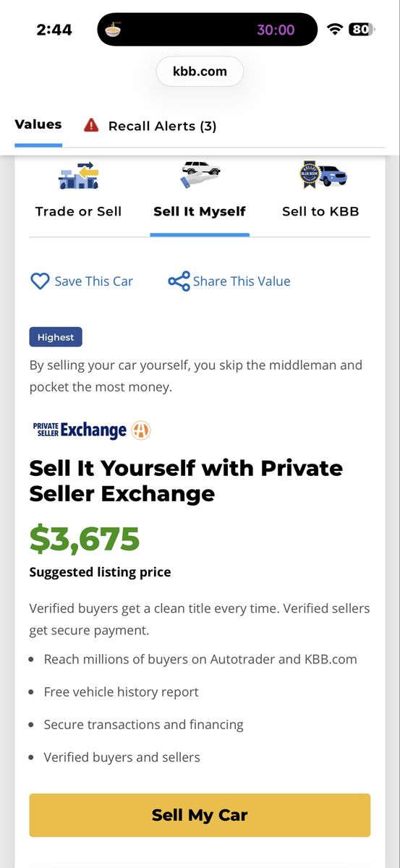The image size is (400, 868).
Task: Tap the orange Autotrader circle logo
Action: point(141,430)
